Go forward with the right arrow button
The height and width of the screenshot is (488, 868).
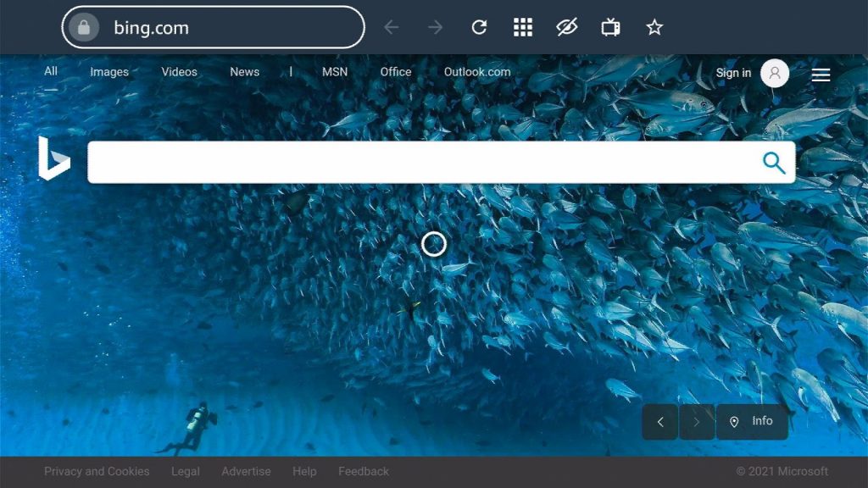[x=435, y=27]
